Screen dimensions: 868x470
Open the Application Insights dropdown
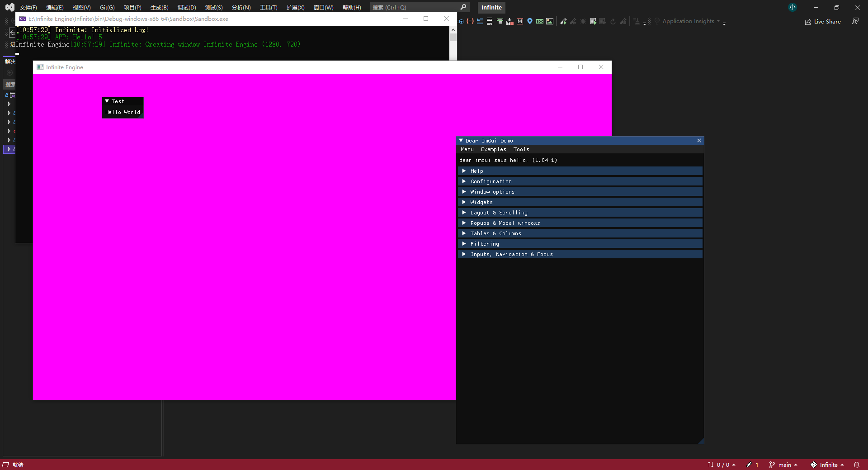pyautogui.click(x=718, y=21)
